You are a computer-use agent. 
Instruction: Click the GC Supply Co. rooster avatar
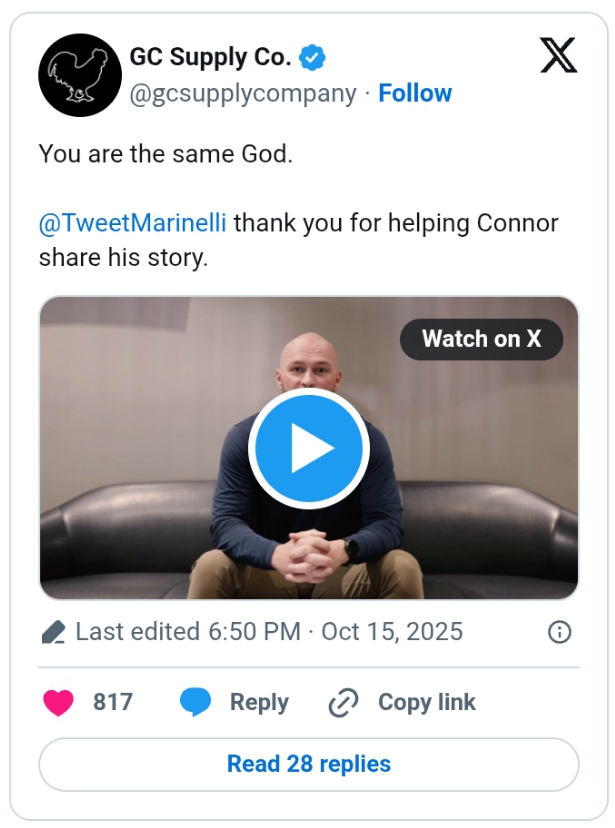point(80,75)
